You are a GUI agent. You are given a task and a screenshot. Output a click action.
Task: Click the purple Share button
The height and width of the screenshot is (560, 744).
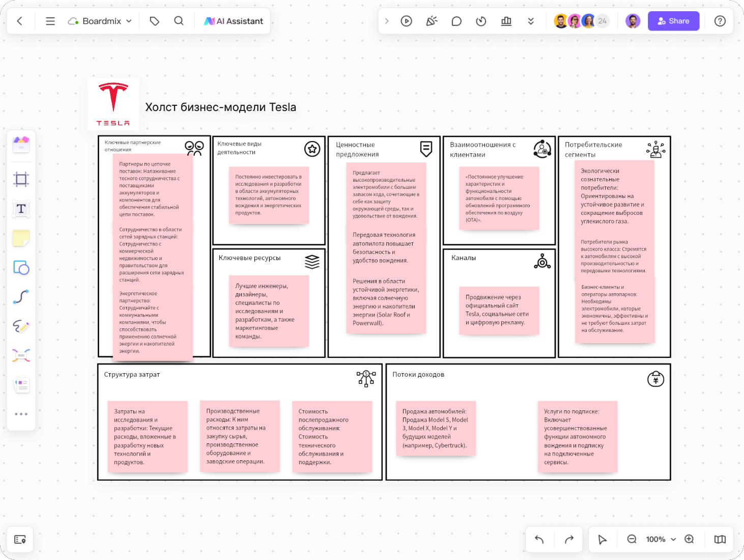coord(673,21)
